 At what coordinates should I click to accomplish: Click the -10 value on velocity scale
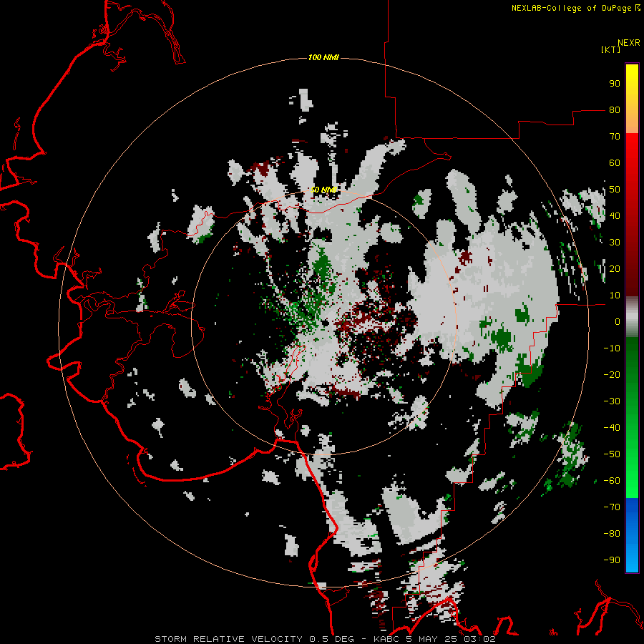pos(612,348)
